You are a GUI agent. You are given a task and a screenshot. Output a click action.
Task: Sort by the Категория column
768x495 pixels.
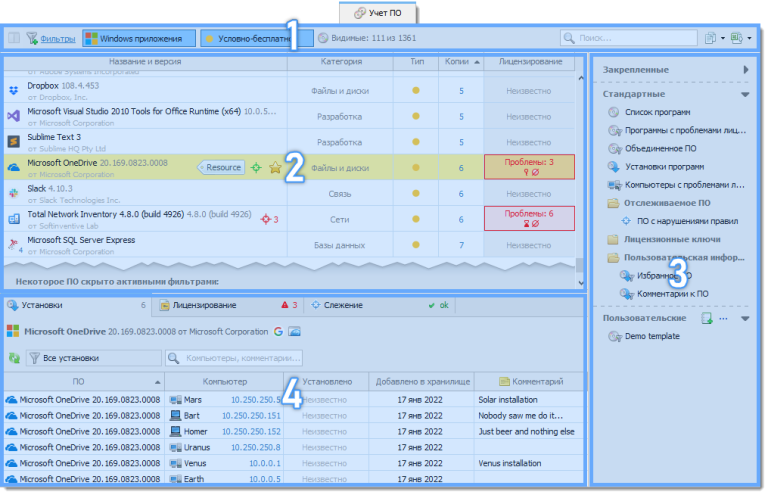tap(341, 62)
